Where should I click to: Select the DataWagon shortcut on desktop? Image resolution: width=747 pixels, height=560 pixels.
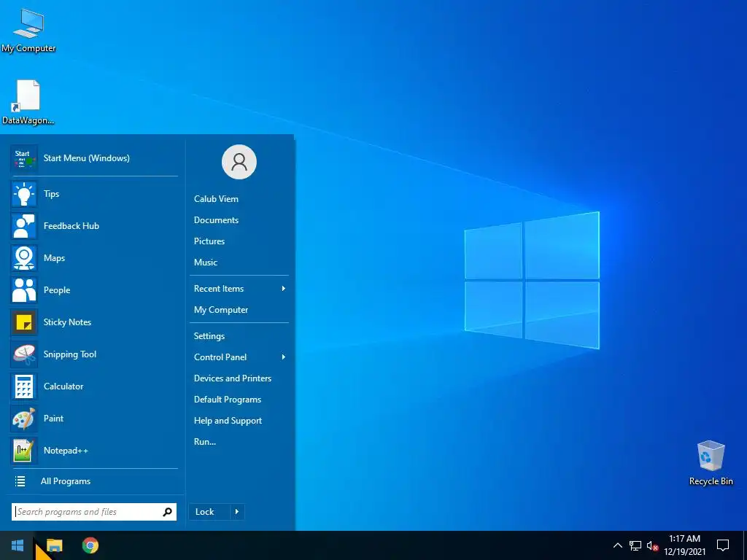28,102
